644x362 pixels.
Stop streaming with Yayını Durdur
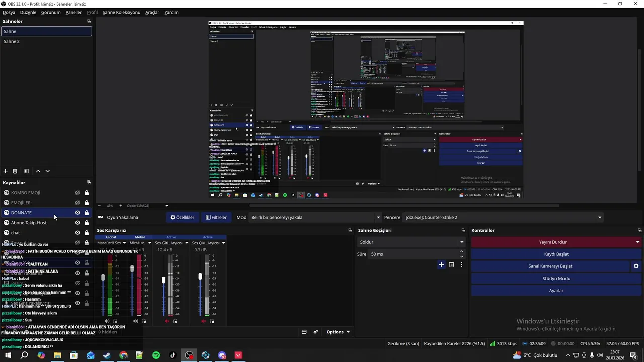click(x=552, y=242)
